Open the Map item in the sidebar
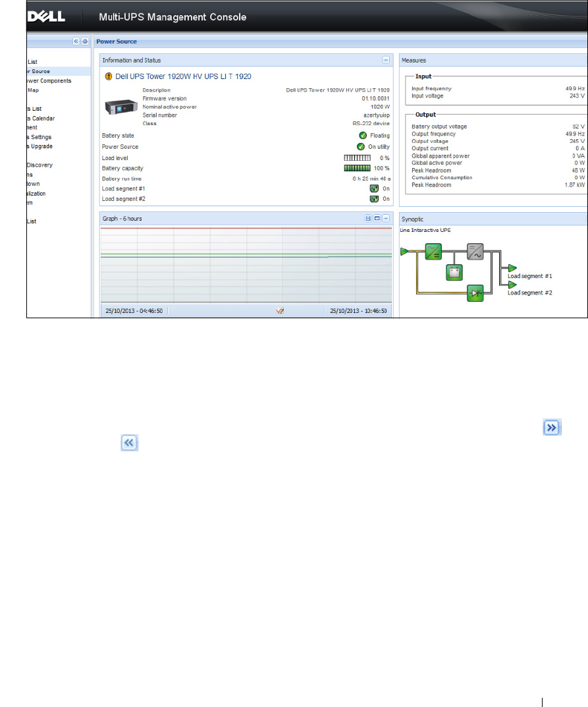Image resolution: width=588 pixels, height=707 pixels. (33, 90)
